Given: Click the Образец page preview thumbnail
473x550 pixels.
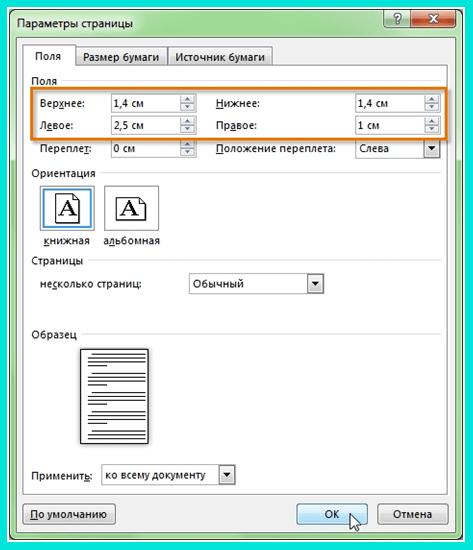Looking at the screenshot, I should tap(114, 396).
